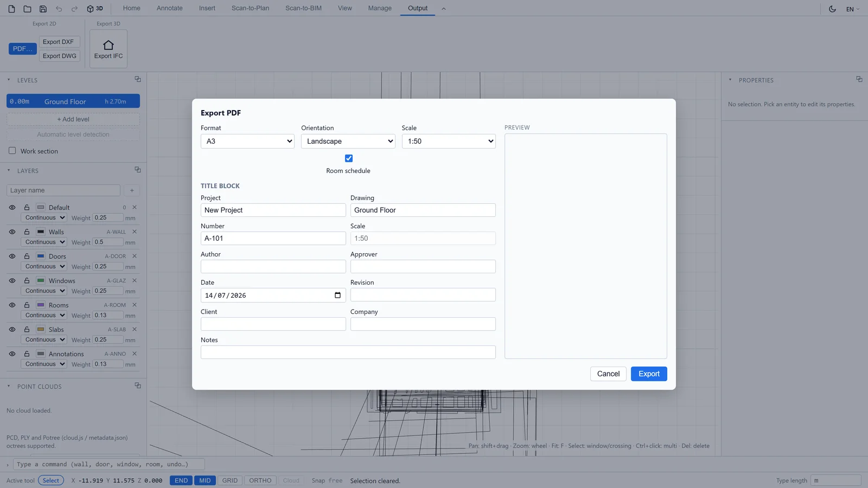868x488 pixels.
Task: Hide the Walls layer using eye icon
Action: (12, 232)
